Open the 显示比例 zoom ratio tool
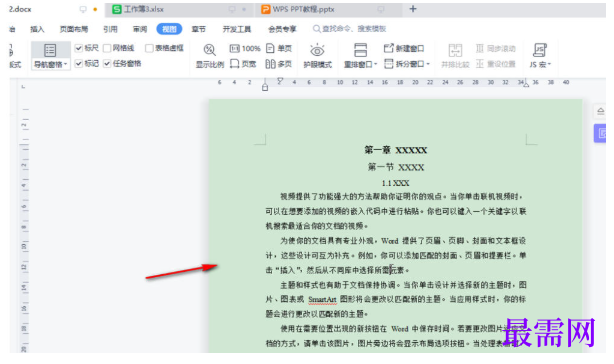The width and height of the screenshot is (614, 364). tap(209, 56)
